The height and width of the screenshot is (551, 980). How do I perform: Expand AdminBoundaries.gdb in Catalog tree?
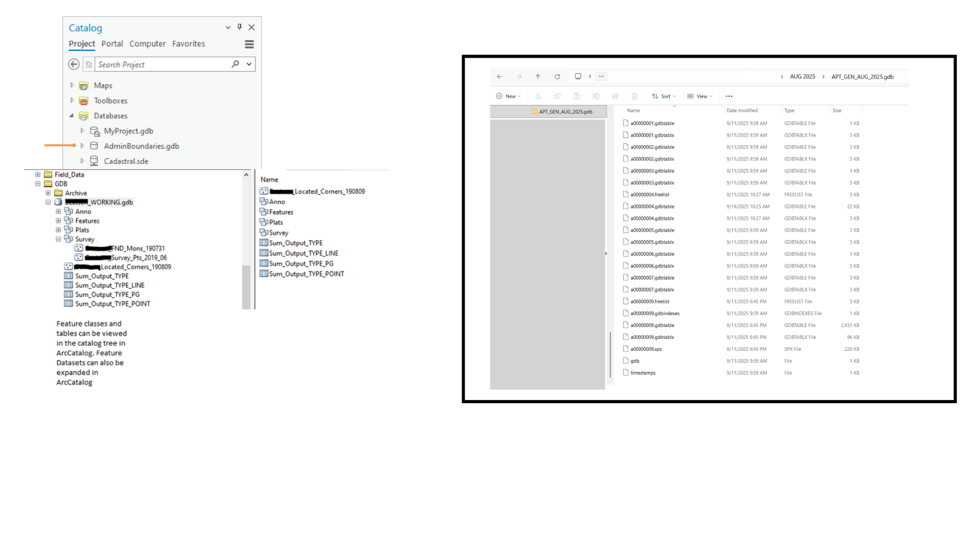[x=82, y=146]
